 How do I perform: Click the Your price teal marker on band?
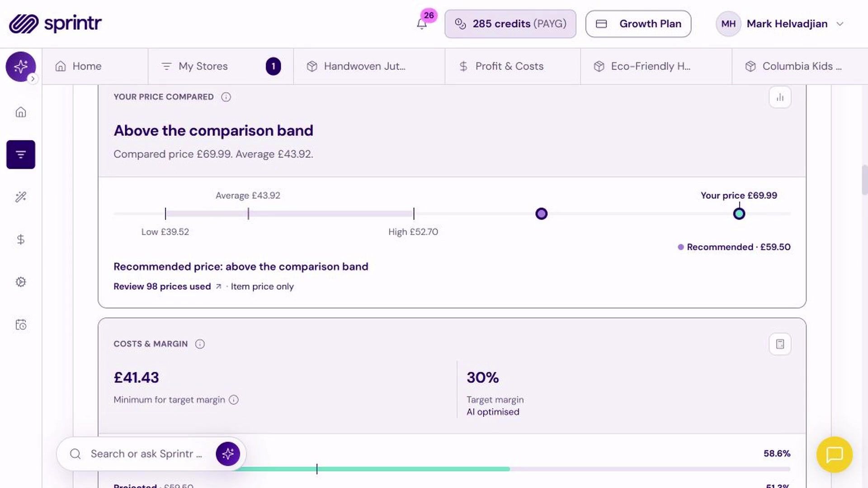[x=739, y=214]
